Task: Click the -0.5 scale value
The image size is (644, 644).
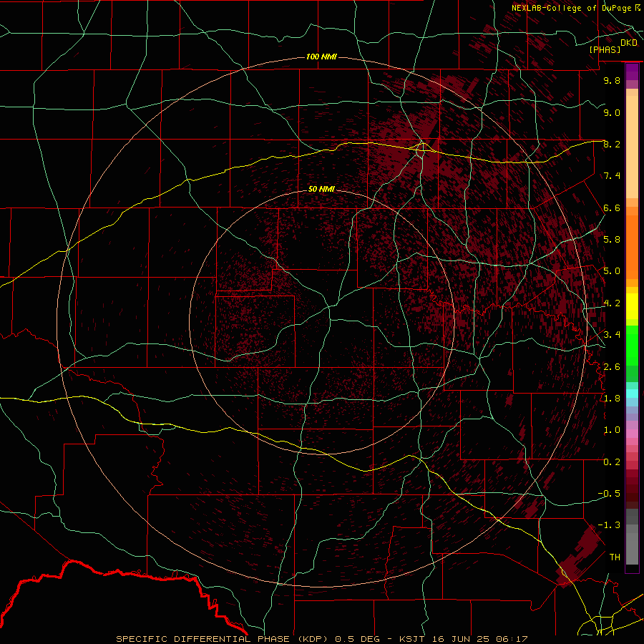Action: point(609,494)
